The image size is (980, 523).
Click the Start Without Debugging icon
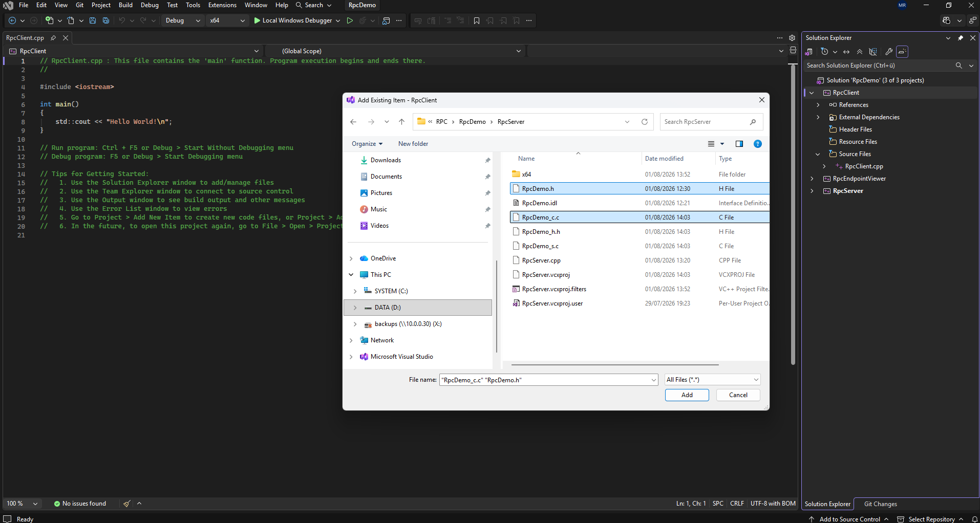(350, 20)
